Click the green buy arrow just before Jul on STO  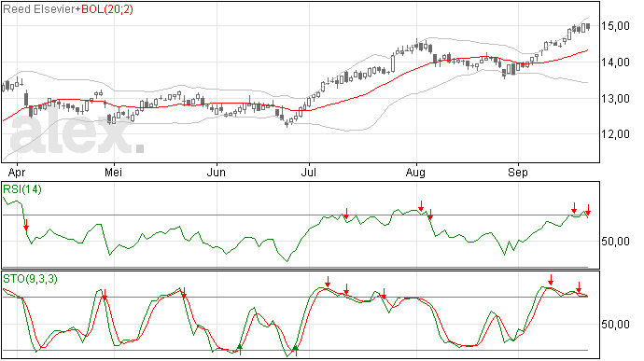coord(295,351)
